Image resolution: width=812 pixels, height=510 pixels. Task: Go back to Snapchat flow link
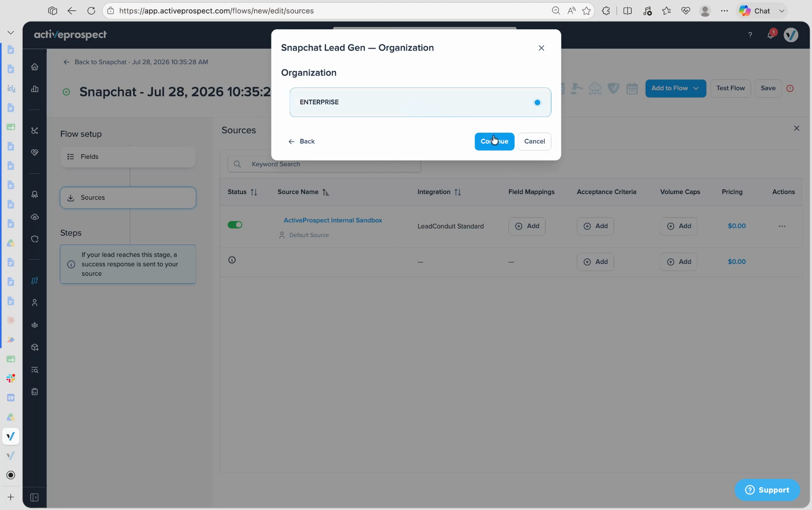point(136,62)
